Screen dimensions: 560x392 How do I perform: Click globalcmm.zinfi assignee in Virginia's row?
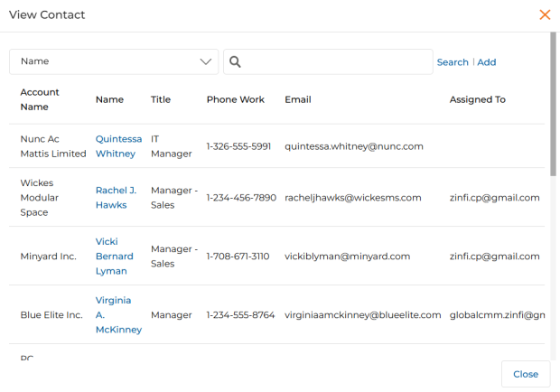[x=497, y=314]
